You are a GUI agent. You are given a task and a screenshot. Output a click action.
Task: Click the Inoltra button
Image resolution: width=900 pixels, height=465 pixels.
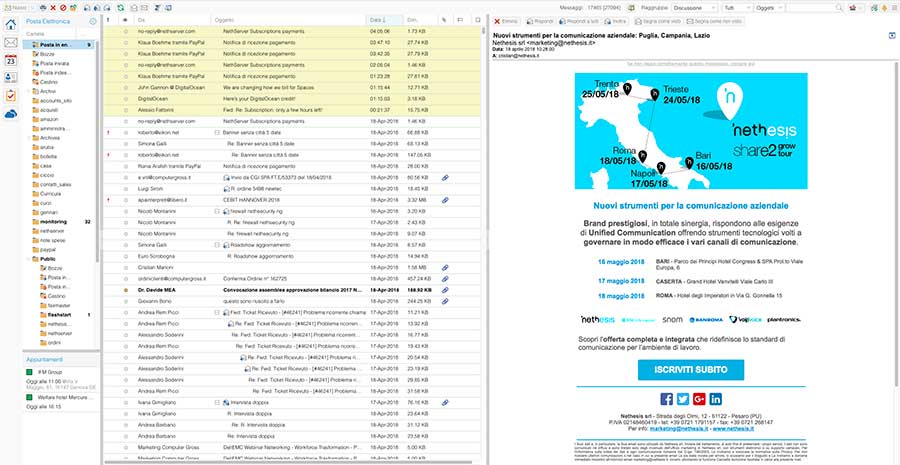coord(615,21)
